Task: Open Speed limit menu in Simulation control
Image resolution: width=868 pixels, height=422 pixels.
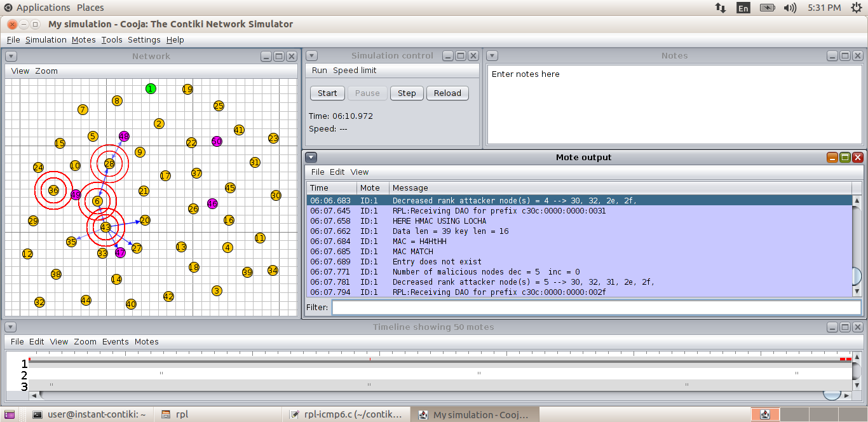Action: click(355, 70)
